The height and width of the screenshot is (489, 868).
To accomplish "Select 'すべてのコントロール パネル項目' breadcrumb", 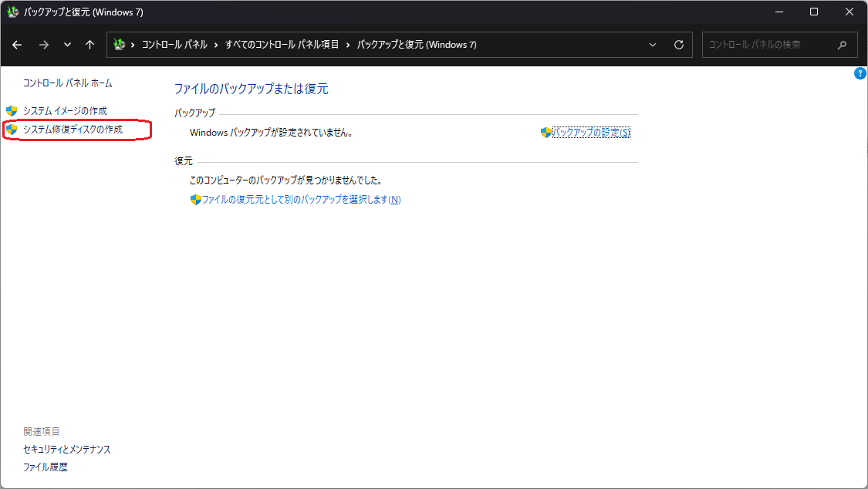I will tap(282, 45).
